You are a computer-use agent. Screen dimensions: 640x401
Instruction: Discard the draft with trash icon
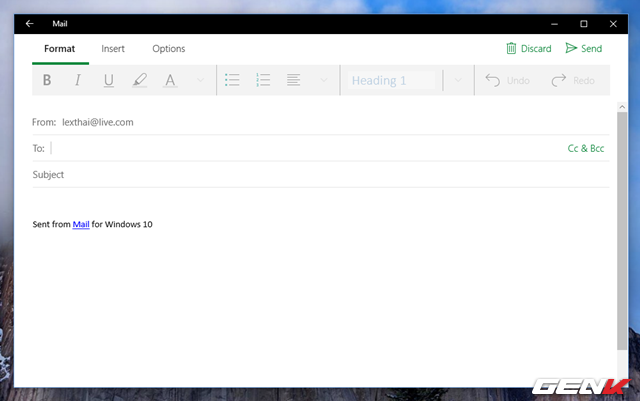coord(528,48)
